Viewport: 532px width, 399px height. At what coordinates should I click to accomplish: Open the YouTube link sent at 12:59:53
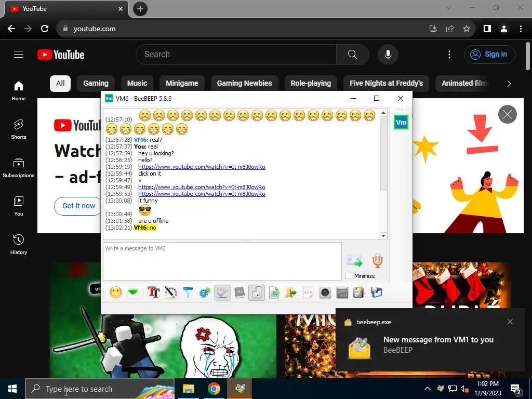202,194
